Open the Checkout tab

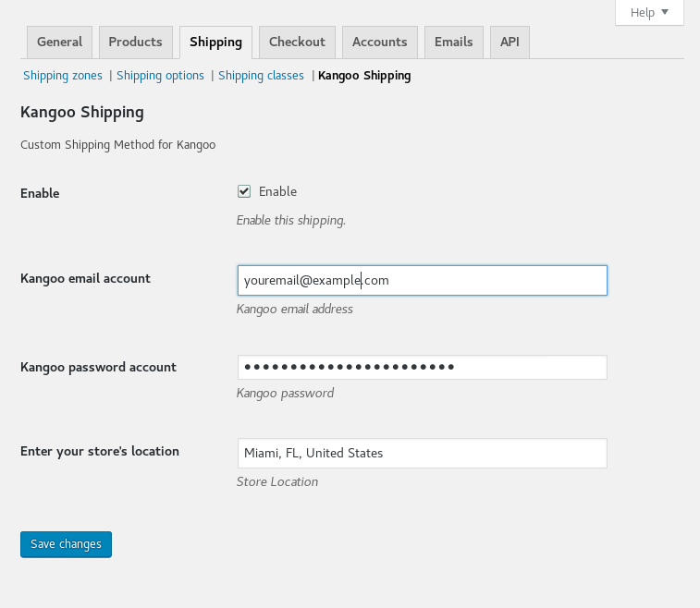297,42
